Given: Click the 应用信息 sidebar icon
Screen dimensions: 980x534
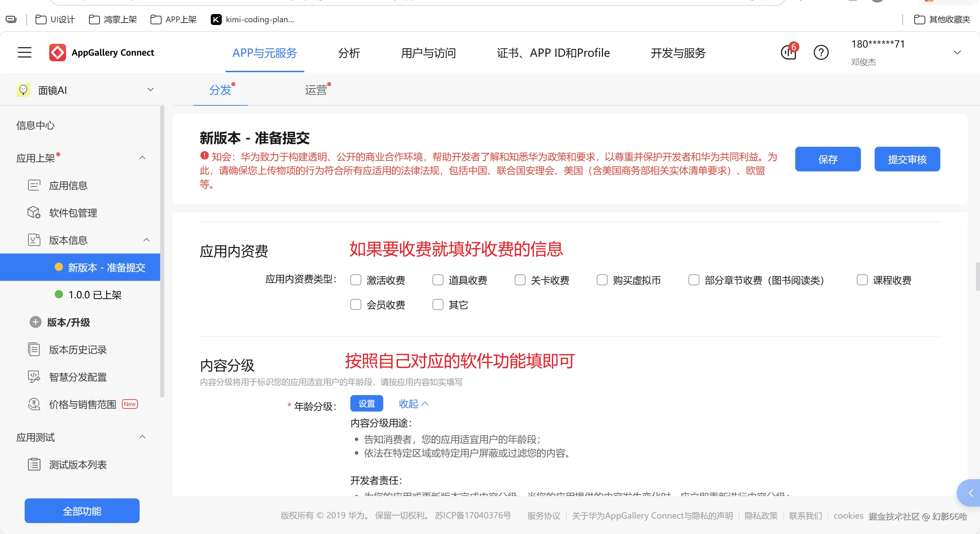Looking at the screenshot, I should (x=34, y=185).
